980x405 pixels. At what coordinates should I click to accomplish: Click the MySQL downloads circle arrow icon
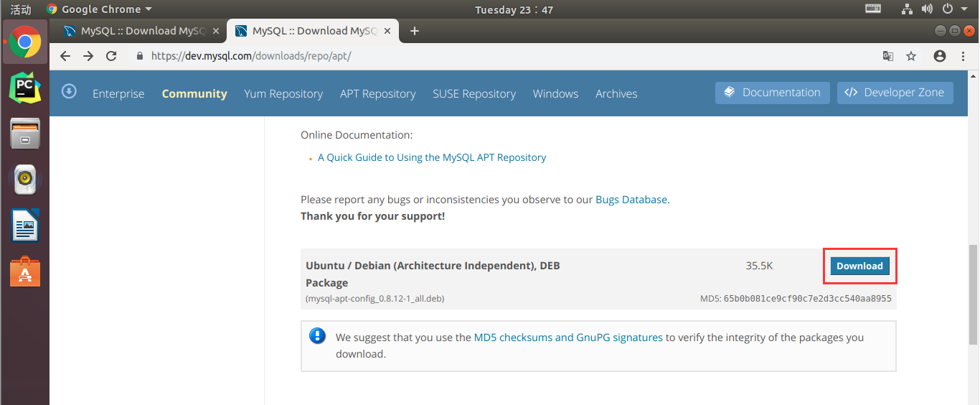69,91
